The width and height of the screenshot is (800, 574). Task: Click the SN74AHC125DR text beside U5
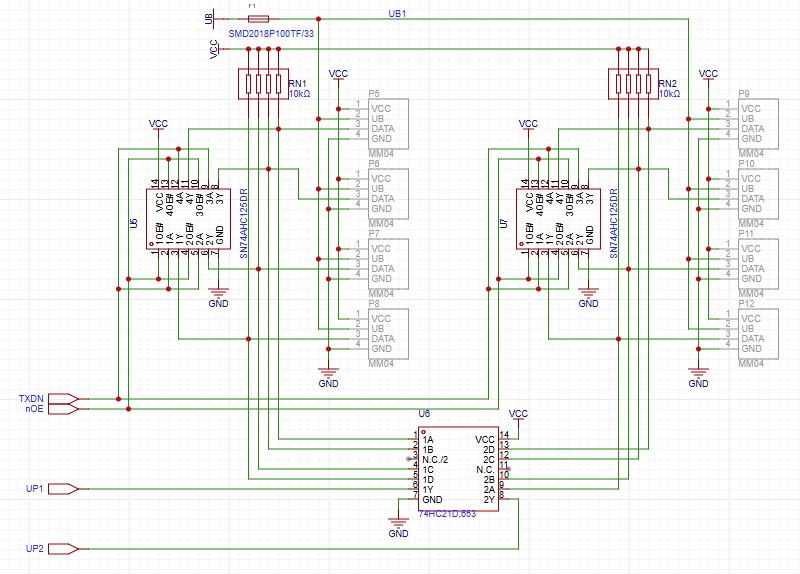click(243, 223)
